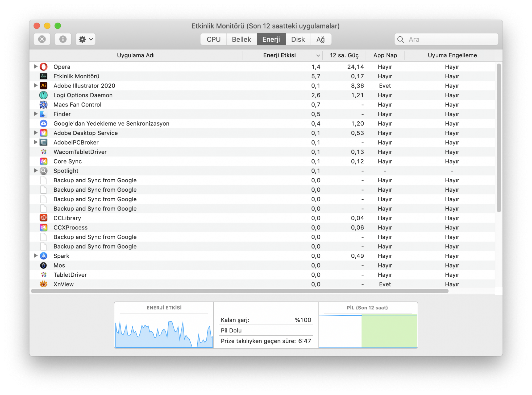Click the Spark app icon
The width and height of the screenshot is (532, 395).
44,256
